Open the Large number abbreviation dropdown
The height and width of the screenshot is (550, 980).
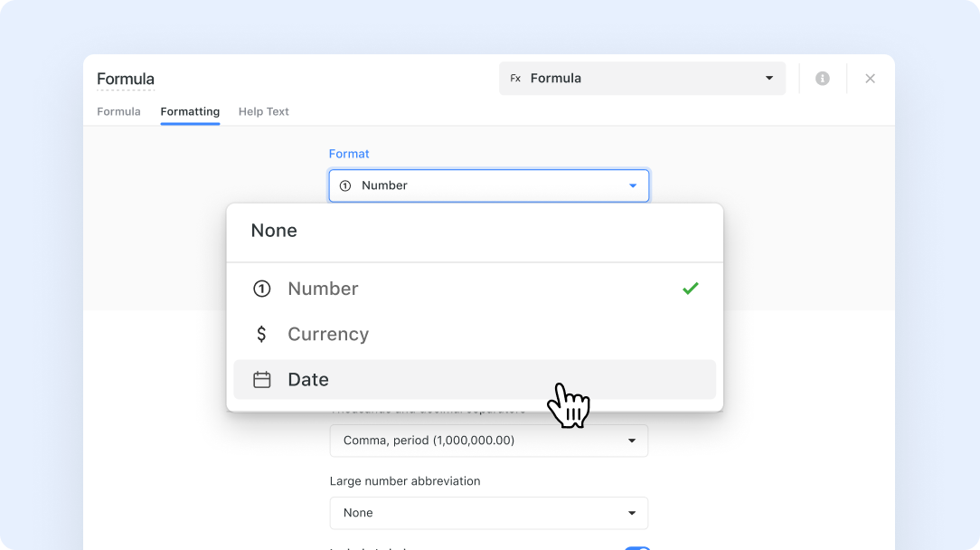[x=488, y=513]
